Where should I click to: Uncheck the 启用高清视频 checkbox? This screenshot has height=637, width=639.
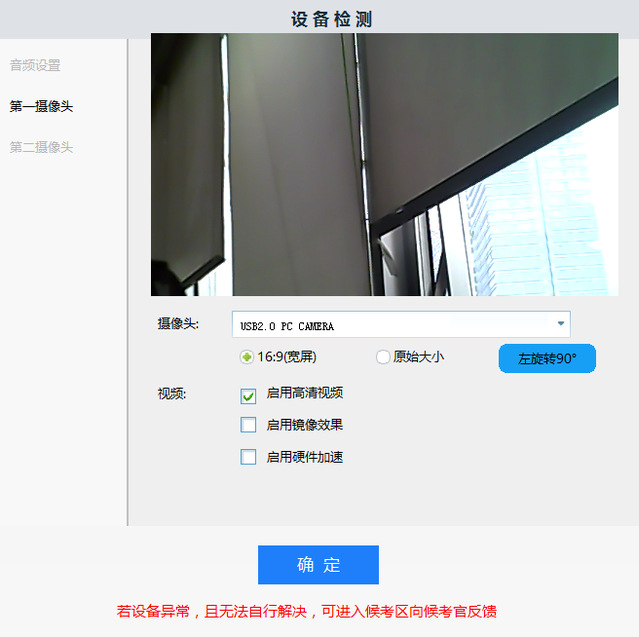tap(249, 395)
